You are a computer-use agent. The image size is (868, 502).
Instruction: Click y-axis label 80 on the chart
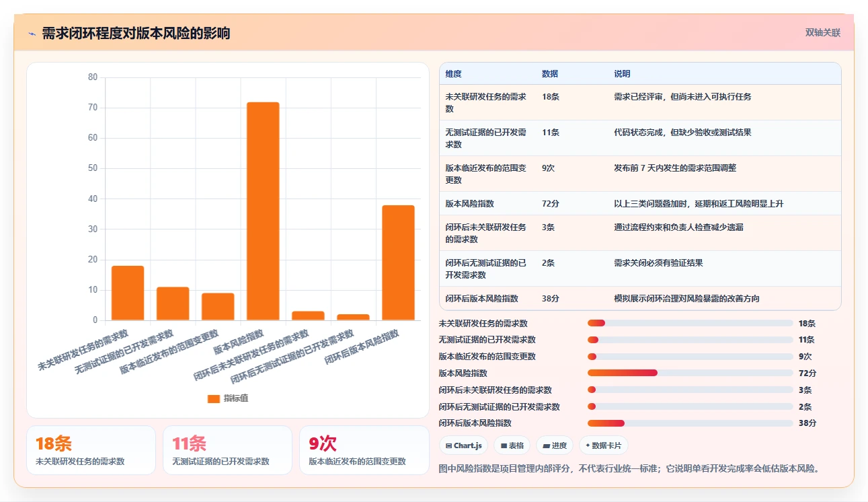pos(93,77)
